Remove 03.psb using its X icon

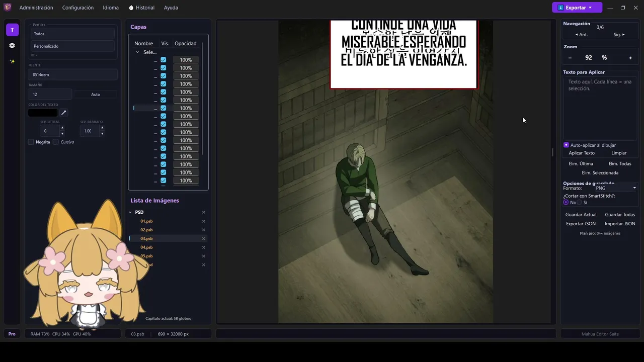(x=204, y=238)
